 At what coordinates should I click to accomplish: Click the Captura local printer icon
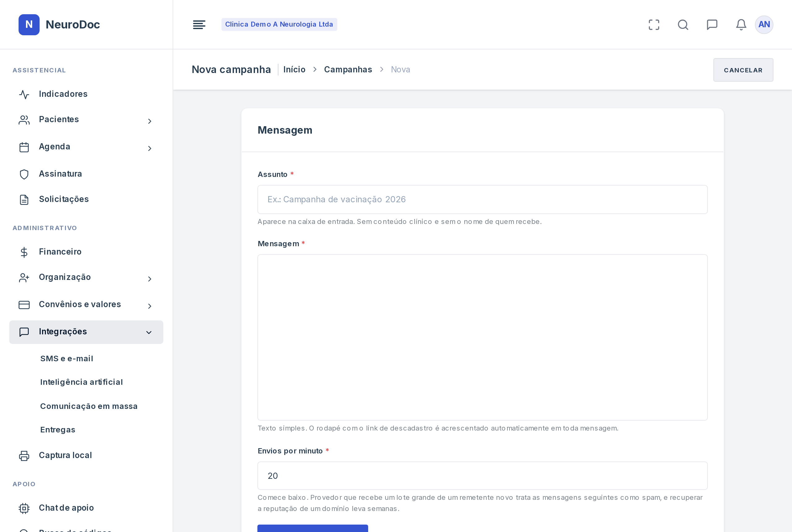tap(24, 456)
